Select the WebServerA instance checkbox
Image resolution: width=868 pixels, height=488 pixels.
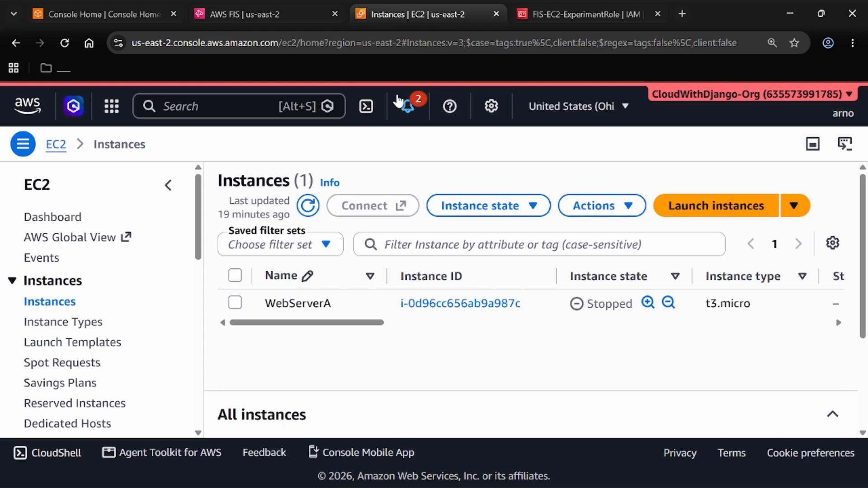pos(235,302)
